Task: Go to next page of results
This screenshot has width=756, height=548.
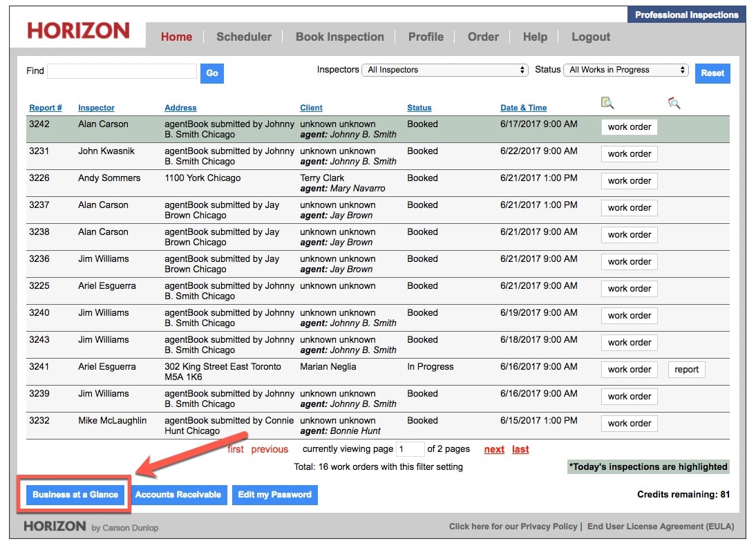Action: pyautogui.click(x=494, y=449)
